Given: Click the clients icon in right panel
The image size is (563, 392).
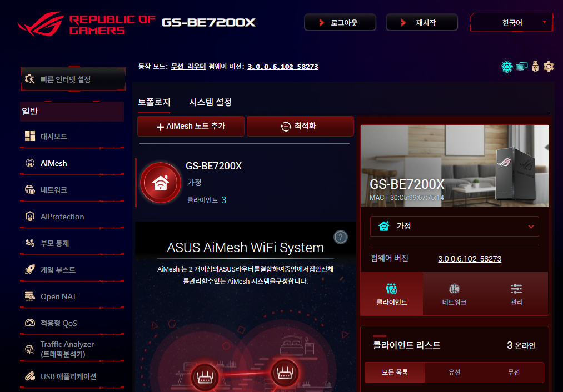Looking at the screenshot, I should click(x=391, y=289).
